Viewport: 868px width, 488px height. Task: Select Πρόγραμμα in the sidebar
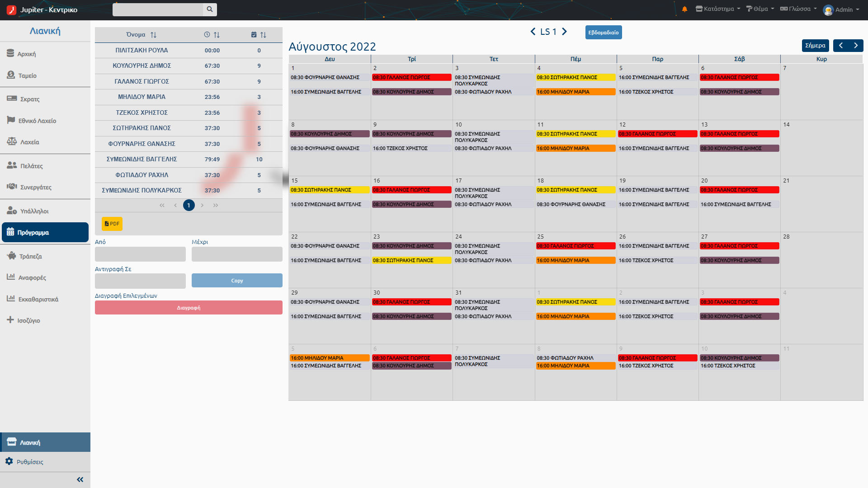(45, 232)
